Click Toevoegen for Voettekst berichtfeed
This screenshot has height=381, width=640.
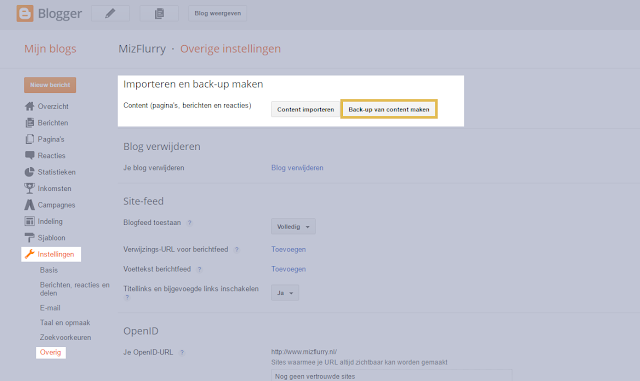click(x=289, y=269)
